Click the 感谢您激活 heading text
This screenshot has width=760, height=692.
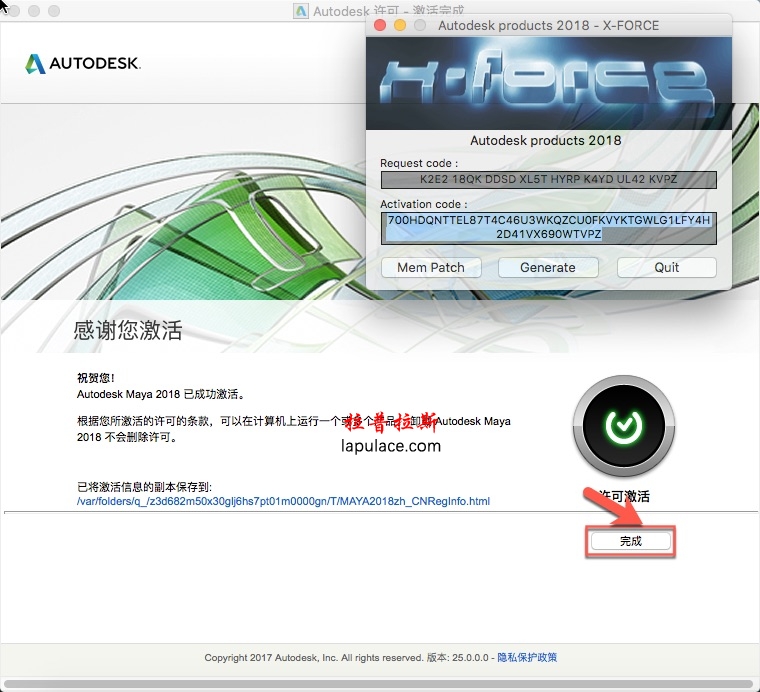click(x=128, y=330)
